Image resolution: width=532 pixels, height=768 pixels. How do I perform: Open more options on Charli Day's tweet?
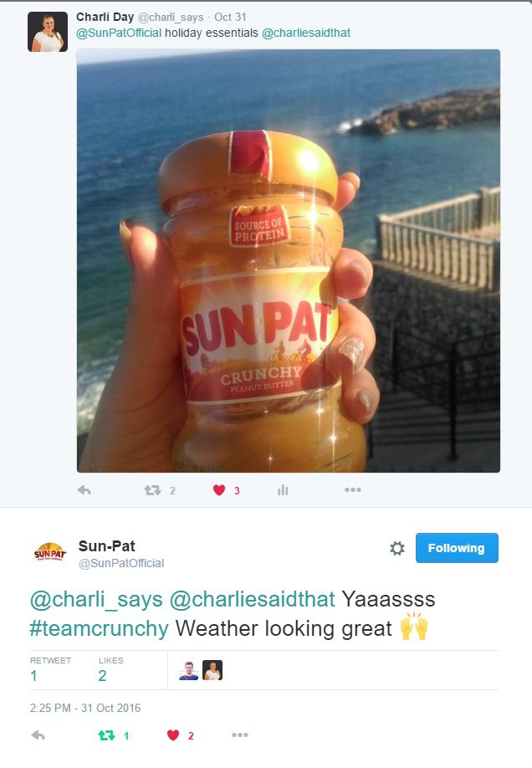coord(353,489)
